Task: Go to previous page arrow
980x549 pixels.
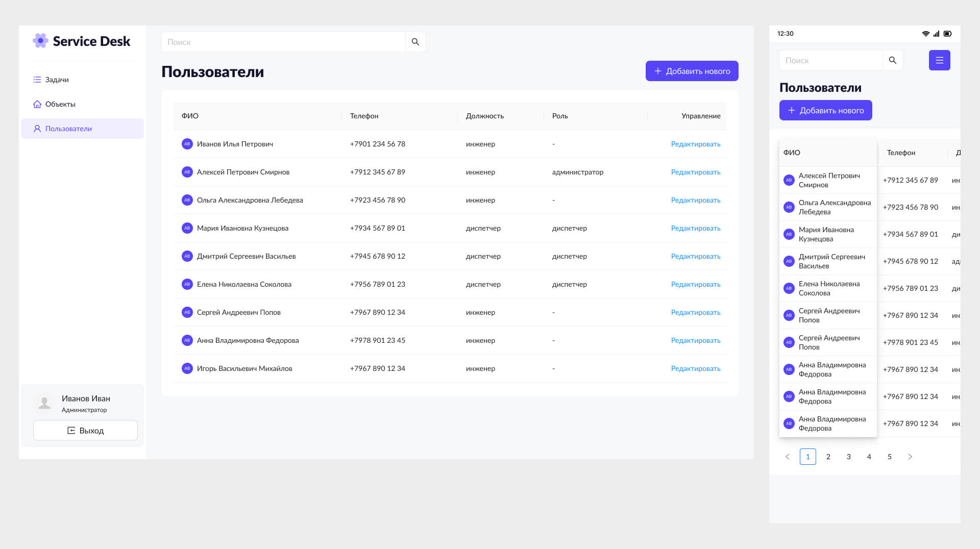Action: pos(787,457)
